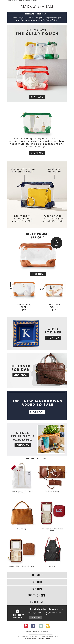Open the Instagram social icon

[x=48, y=626]
